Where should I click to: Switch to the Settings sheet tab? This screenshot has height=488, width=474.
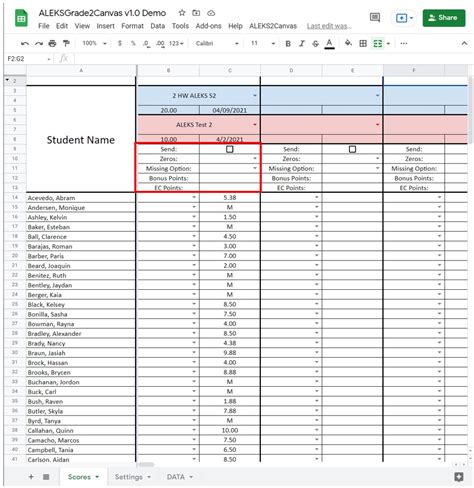click(132, 477)
